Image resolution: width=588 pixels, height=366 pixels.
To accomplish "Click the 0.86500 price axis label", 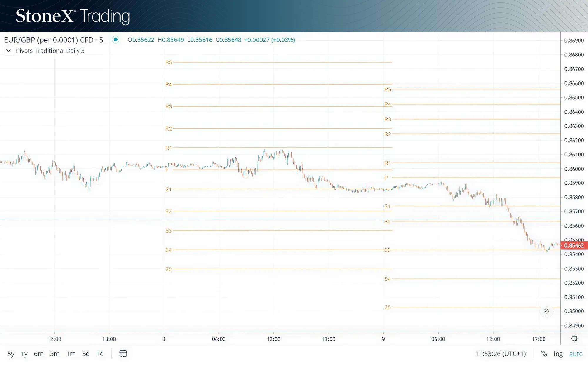I will 574,98.
